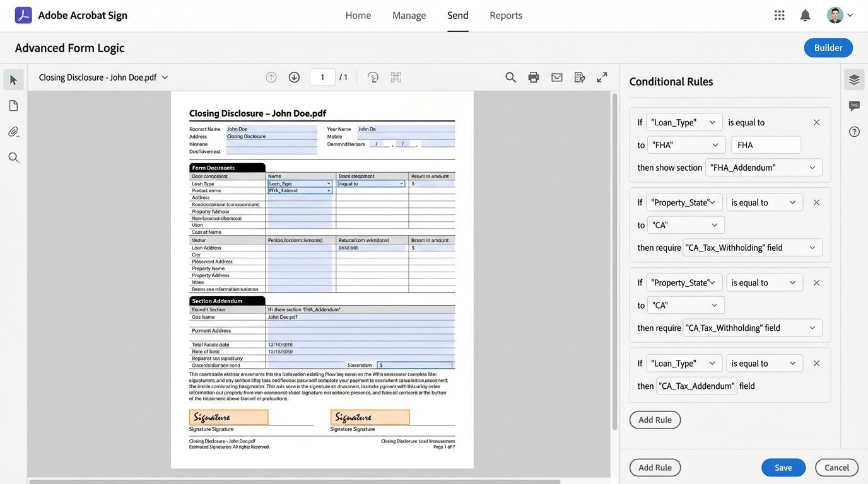Open the Reports tab
868x484 pixels.
tap(506, 15)
